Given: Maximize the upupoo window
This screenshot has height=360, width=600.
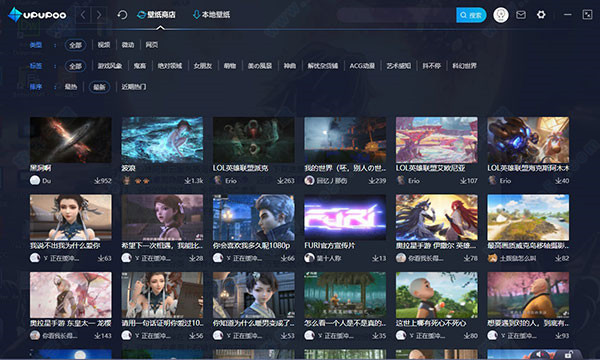Looking at the screenshot, I should coord(587,15).
